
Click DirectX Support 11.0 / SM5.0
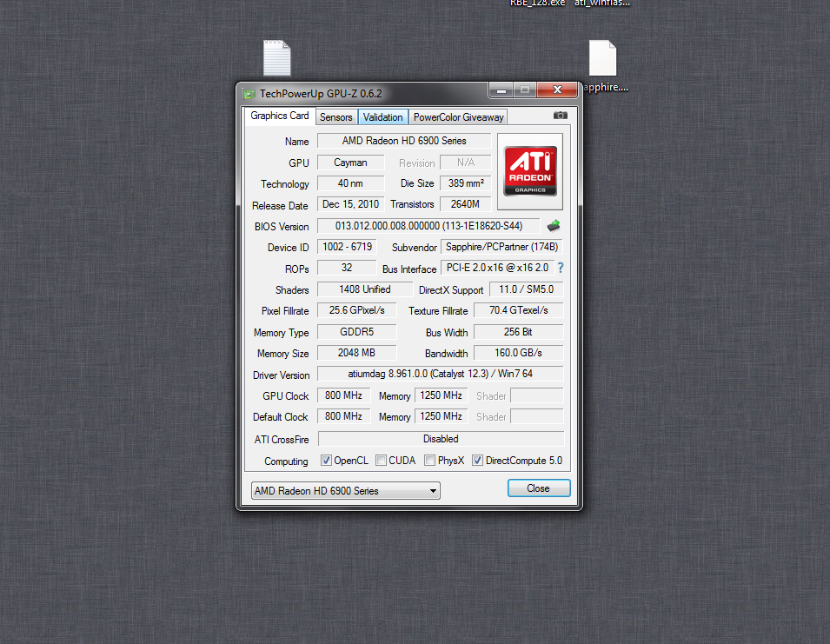[526, 289]
